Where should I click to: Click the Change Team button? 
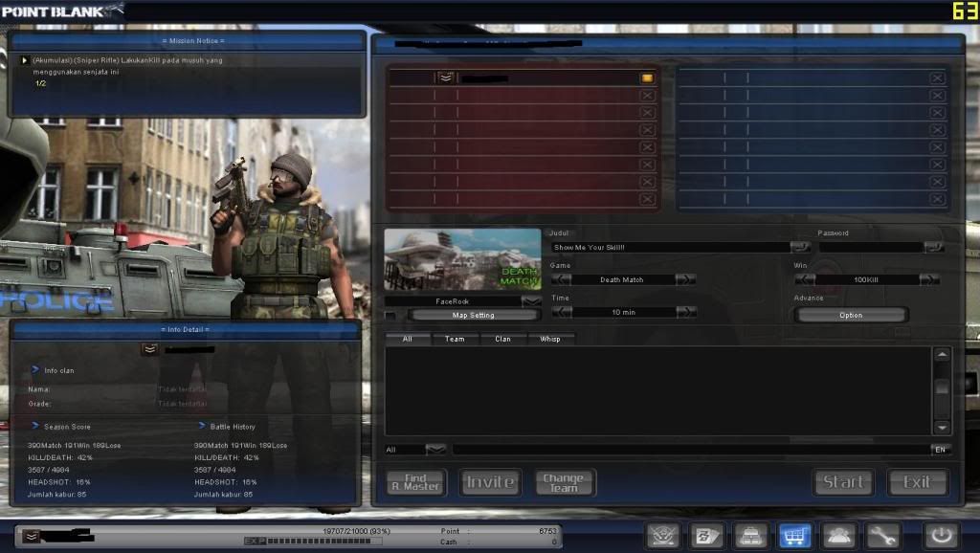(564, 482)
